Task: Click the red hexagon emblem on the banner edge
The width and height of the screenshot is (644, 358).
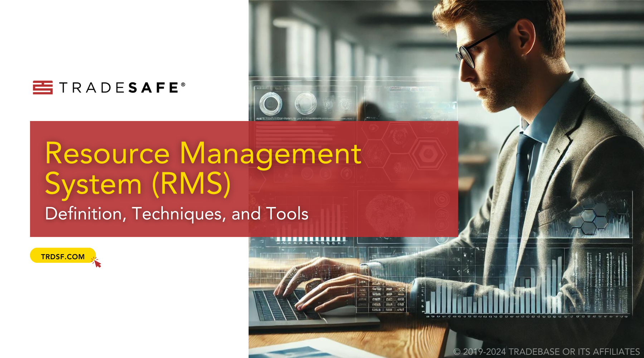Action: [x=428, y=153]
